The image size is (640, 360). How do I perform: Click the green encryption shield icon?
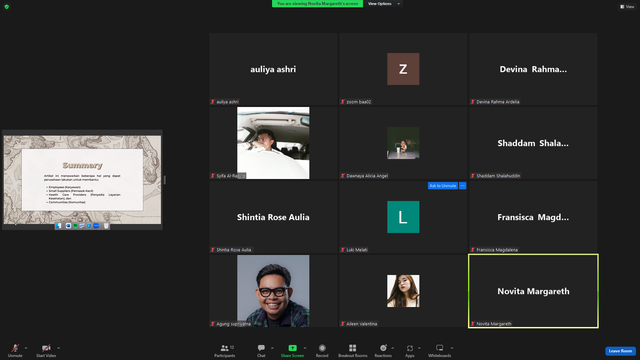coord(7,7)
